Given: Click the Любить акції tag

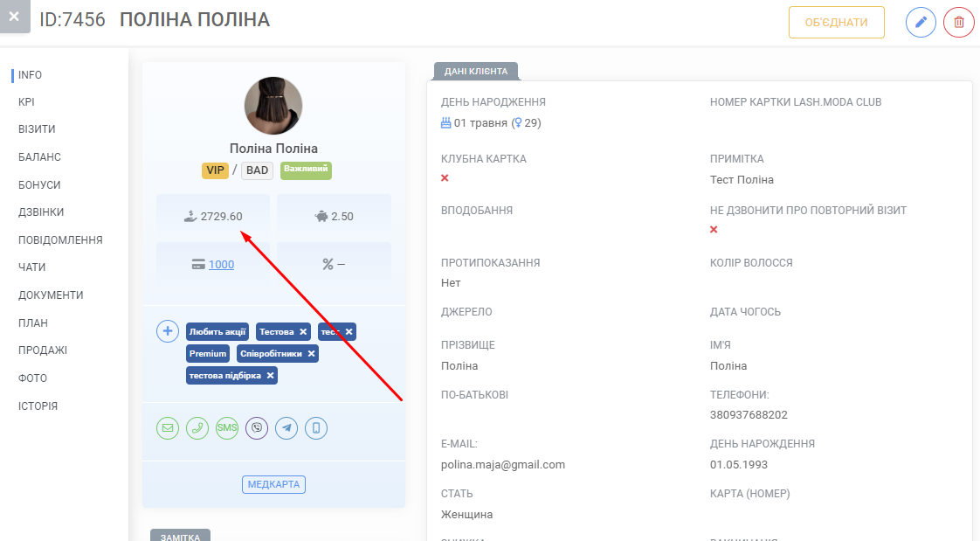Looking at the screenshot, I should pyautogui.click(x=217, y=331).
